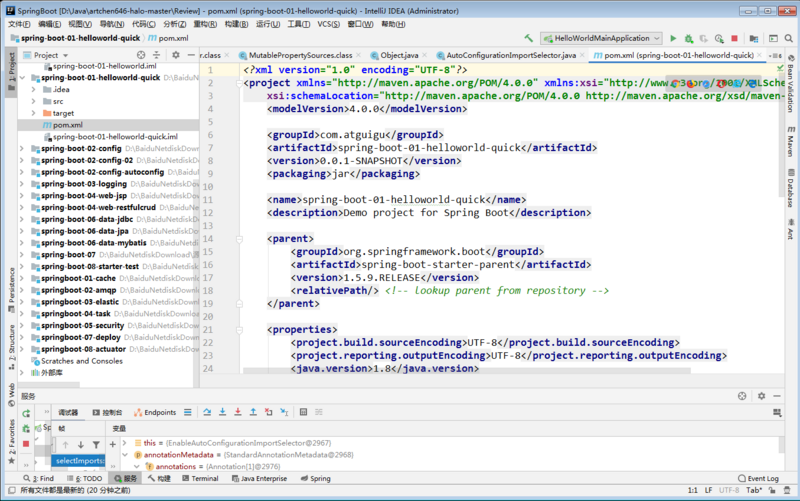
Task: Open the 6: TODO tool window
Action: (84, 479)
